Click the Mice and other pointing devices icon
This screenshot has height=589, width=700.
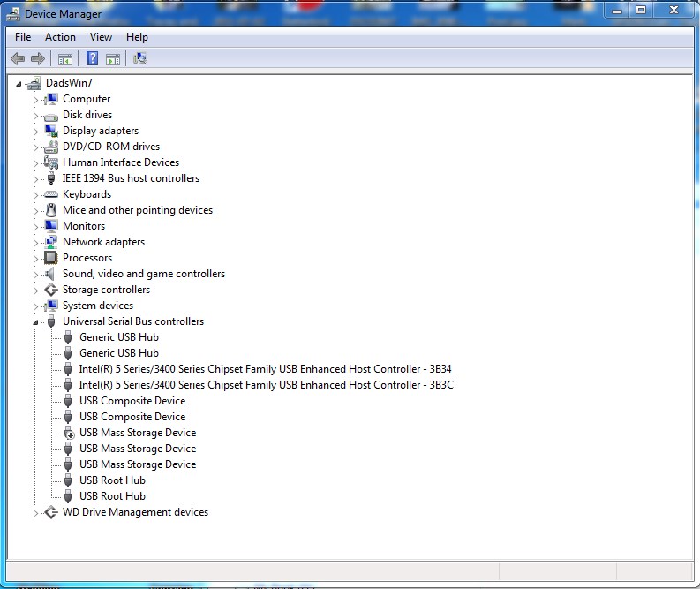(x=51, y=210)
